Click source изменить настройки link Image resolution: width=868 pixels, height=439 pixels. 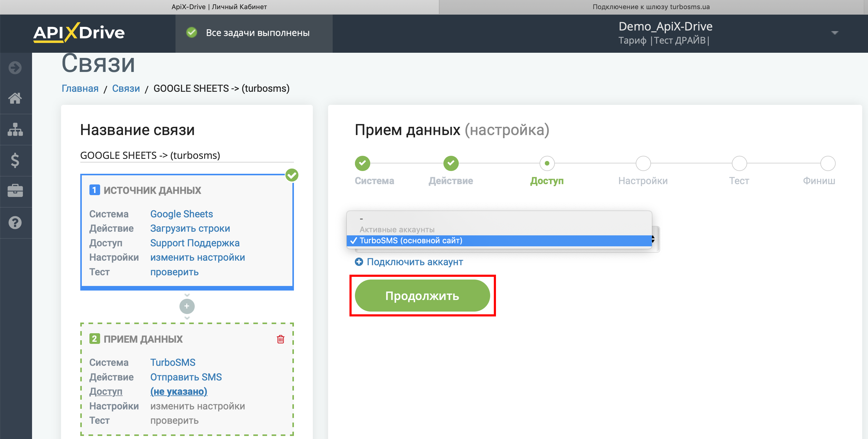[x=197, y=257]
